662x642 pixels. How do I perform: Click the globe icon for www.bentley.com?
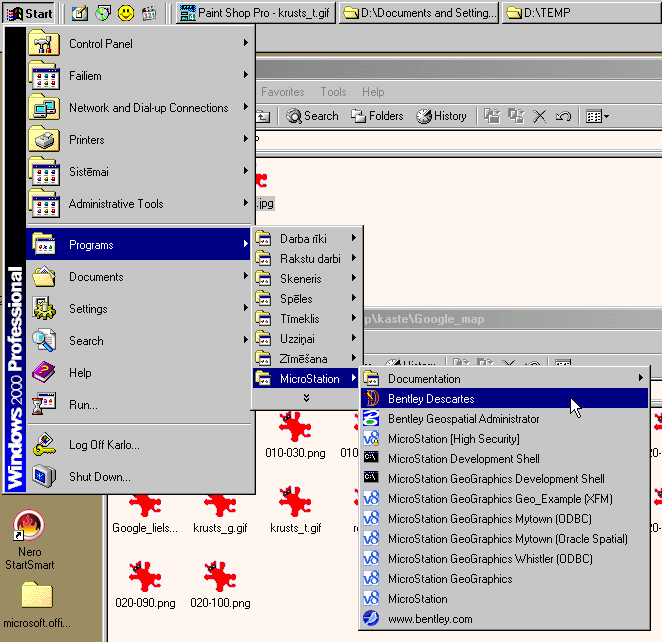[x=372, y=619]
